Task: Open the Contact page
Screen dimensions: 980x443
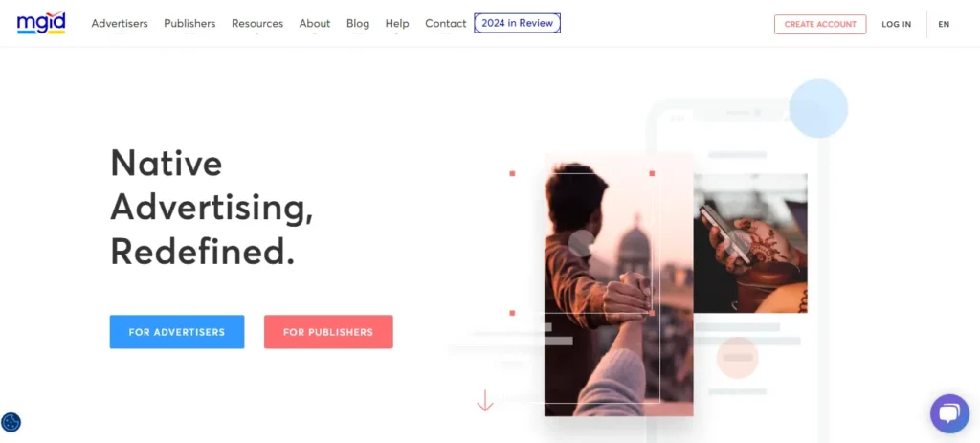Action: pos(446,24)
